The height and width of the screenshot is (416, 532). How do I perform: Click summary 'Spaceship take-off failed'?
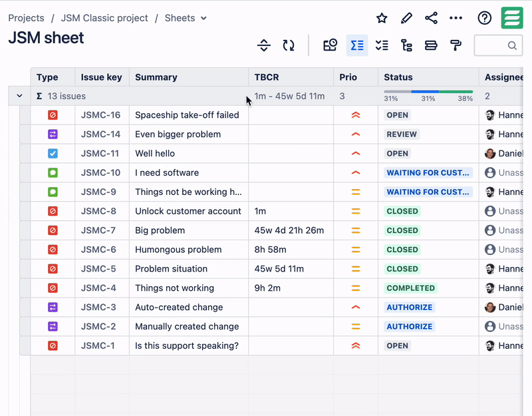click(x=187, y=115)
